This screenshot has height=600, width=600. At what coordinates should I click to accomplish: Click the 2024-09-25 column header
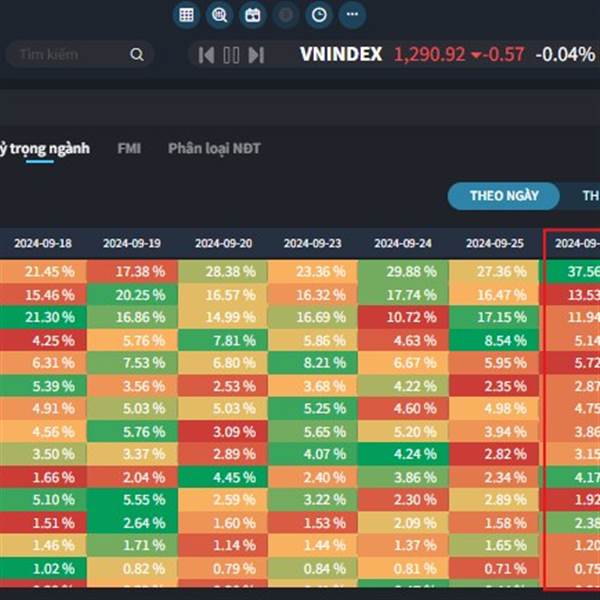495,243
